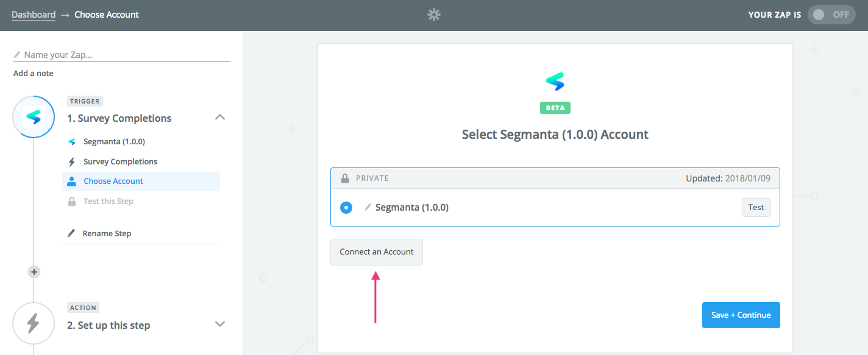Go to Dashboard via breadcrumb link
The width and height of the screenshot is (868, 355).
click(34, 14)
